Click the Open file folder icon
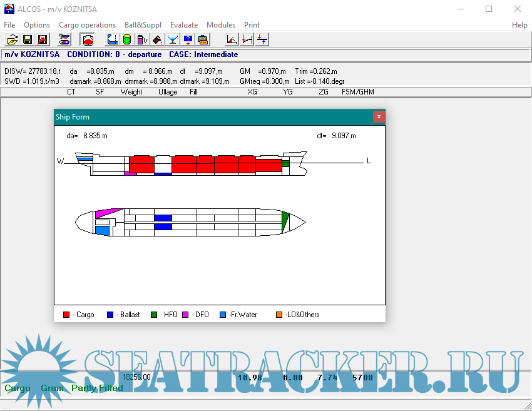 pos(12,39)
